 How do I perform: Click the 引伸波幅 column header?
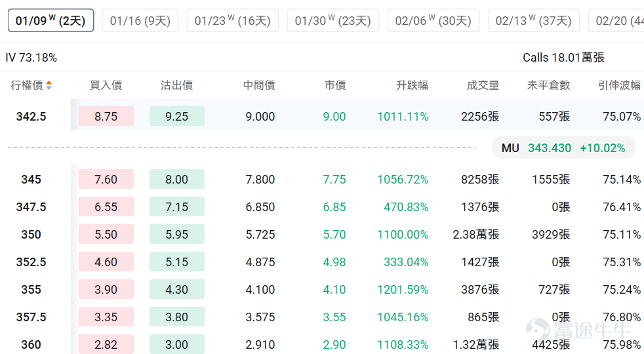coord(619,85)
